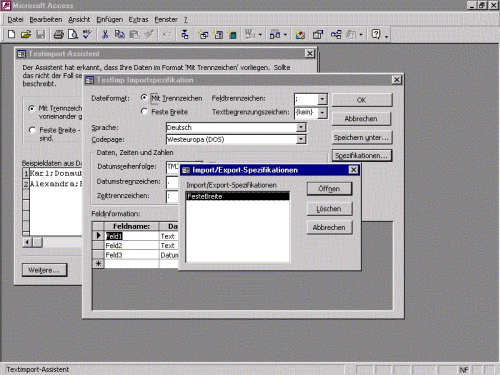Click the colorful Code toolbar icon

[x=300, y=34]
